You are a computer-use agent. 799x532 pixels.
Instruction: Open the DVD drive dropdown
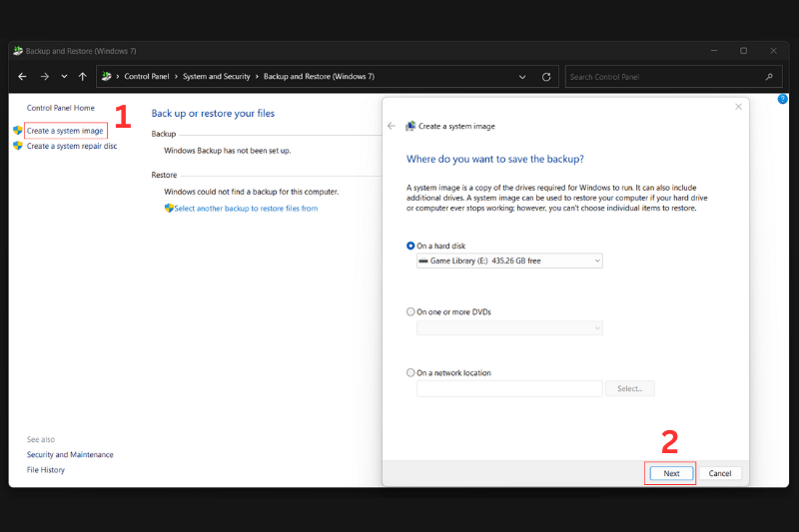509,327
